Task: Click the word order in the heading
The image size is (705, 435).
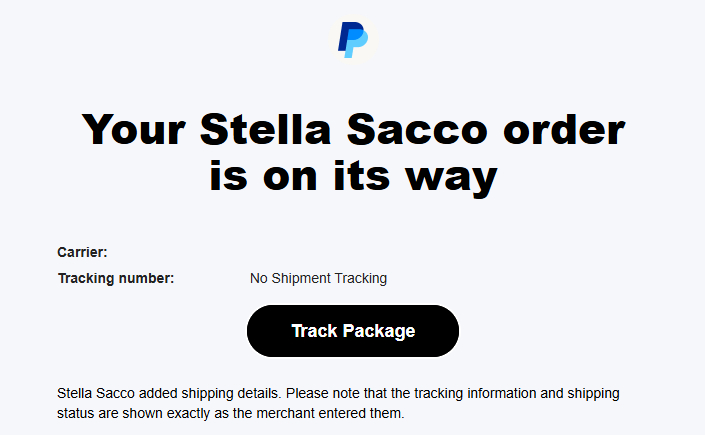Action: 564,131
